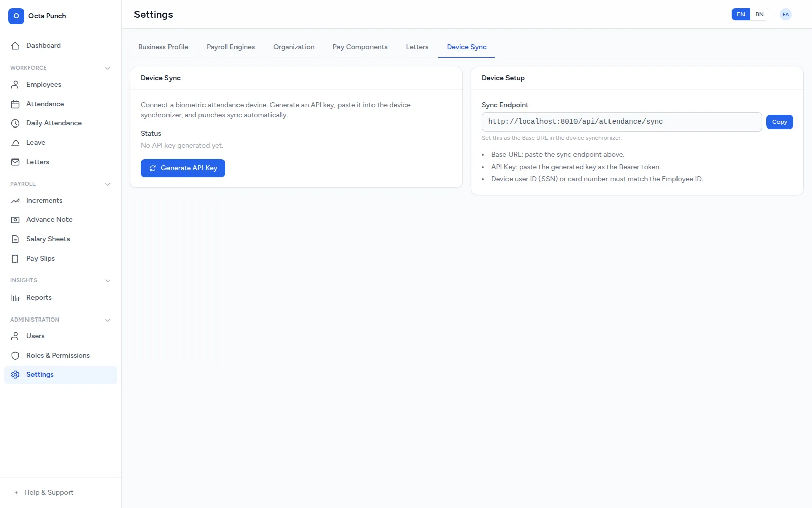Open the Business Profile tab
The height and width of the screenshot is (508, 812).
tap(163, 47)
